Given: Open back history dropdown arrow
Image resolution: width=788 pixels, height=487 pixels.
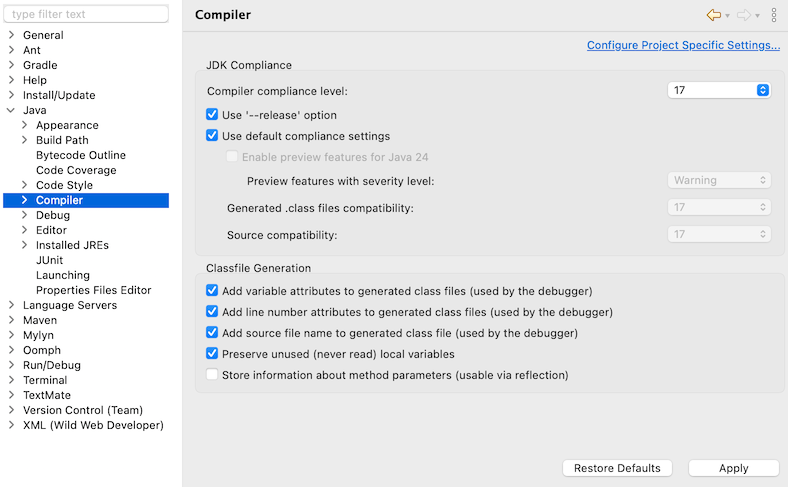Looking at the screenshot, I should [727, 16].
